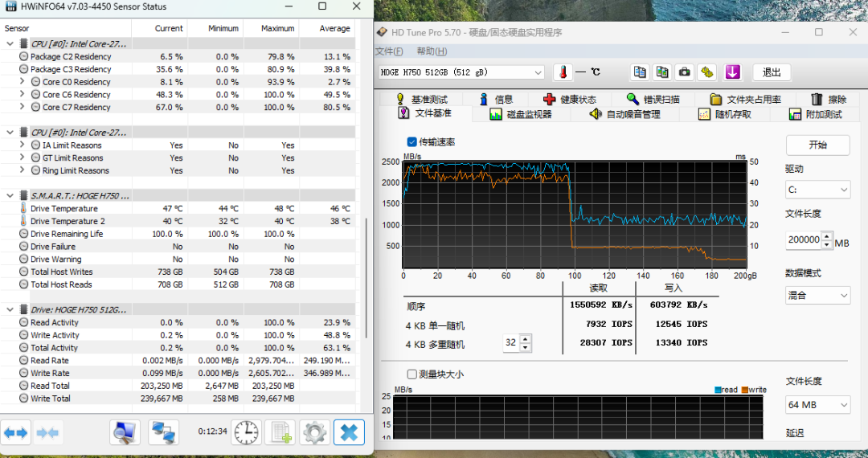
Task: Switch to 健康状态 tab
Action: tap(570, 99)
